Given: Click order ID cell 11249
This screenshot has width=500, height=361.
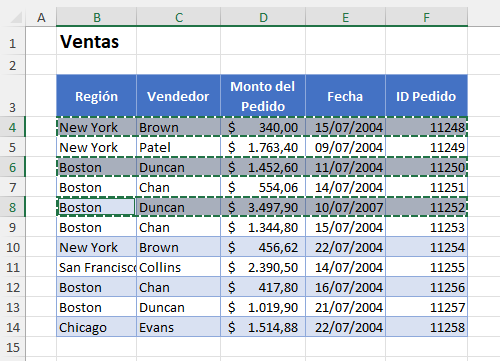Looking at the screenshot, I should pos(427,147).
